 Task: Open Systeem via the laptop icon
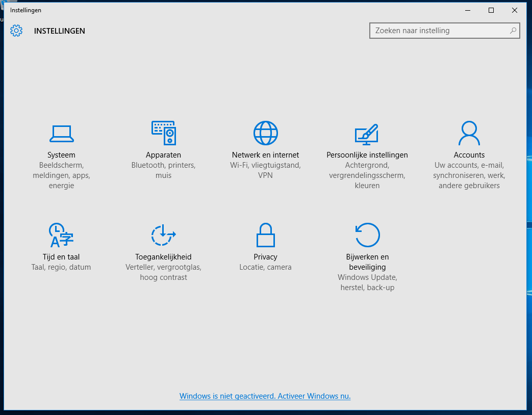tap(61, 133)
